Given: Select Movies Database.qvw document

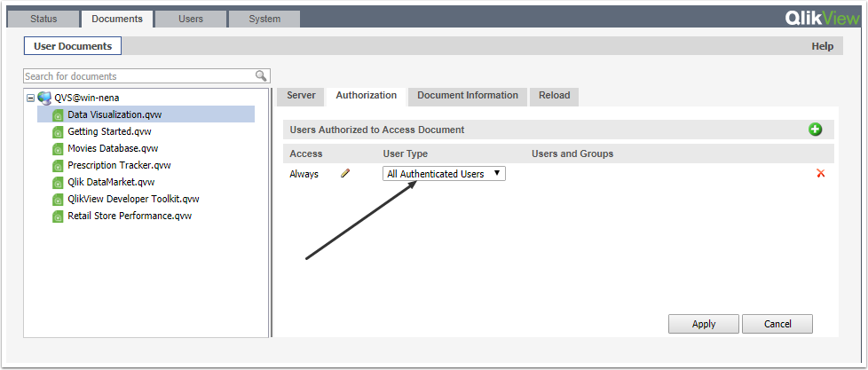Looking at the screenshot, I should coord(113,149).
